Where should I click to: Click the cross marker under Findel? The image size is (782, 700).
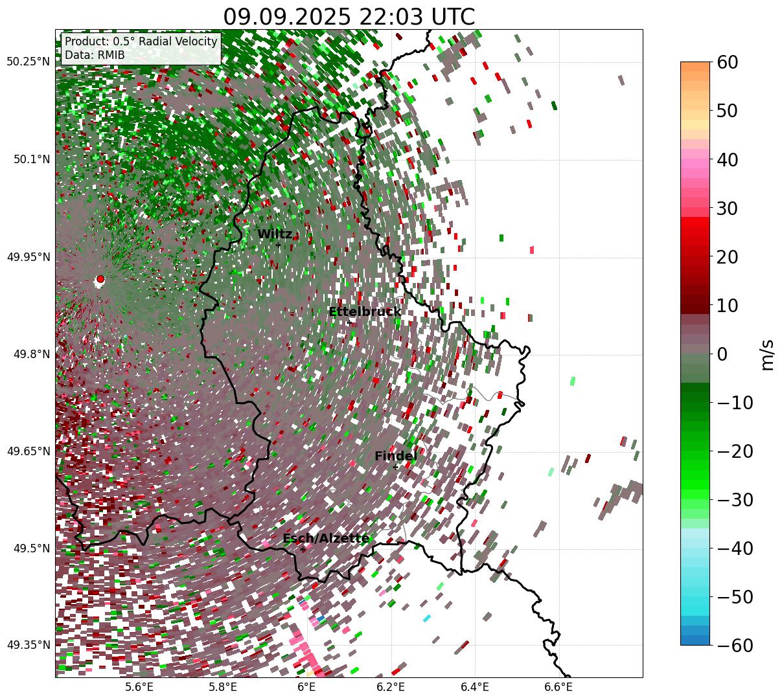pos(395,467)
